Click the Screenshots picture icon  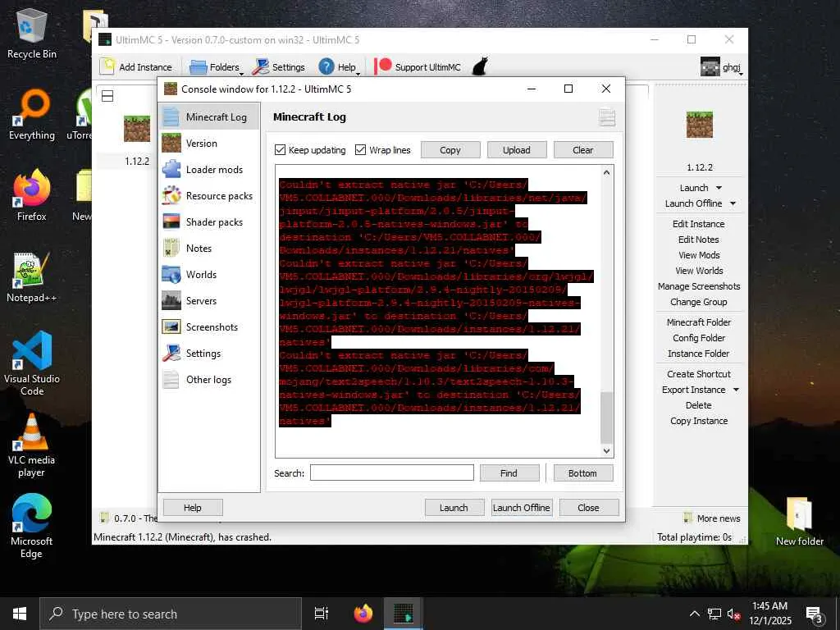pyautogui.click(x=171, y=326)
